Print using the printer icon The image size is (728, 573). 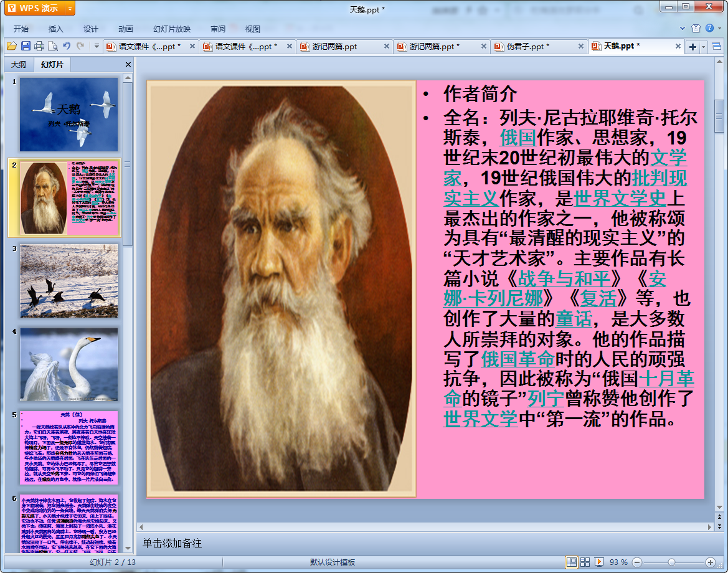(39, 46)
